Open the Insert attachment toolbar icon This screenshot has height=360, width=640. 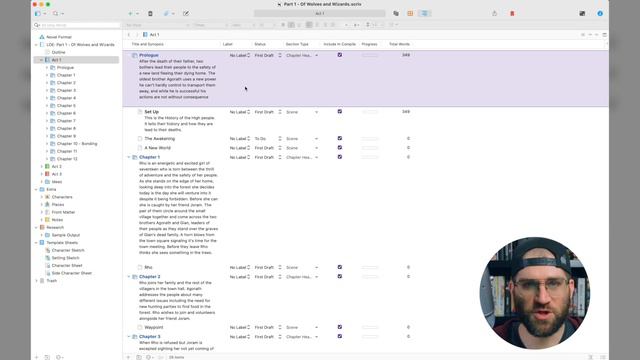coord(166,13)
